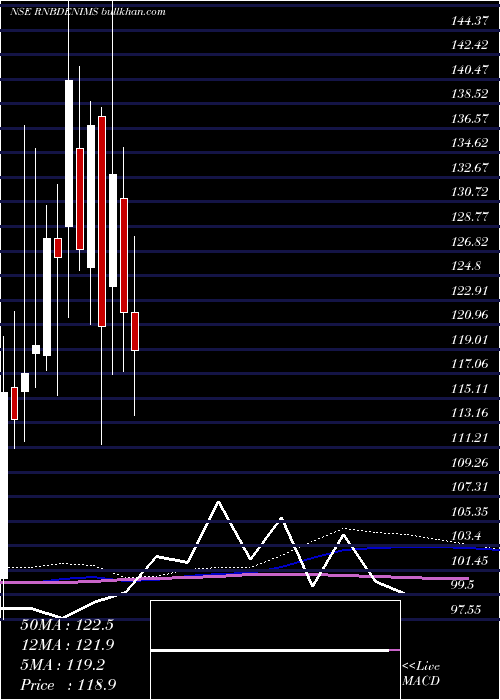Viewport: 500px width, 700px height.
Task: Click the 130.72 price axis label
Action: pyautogui.click(x=471, y=192)
